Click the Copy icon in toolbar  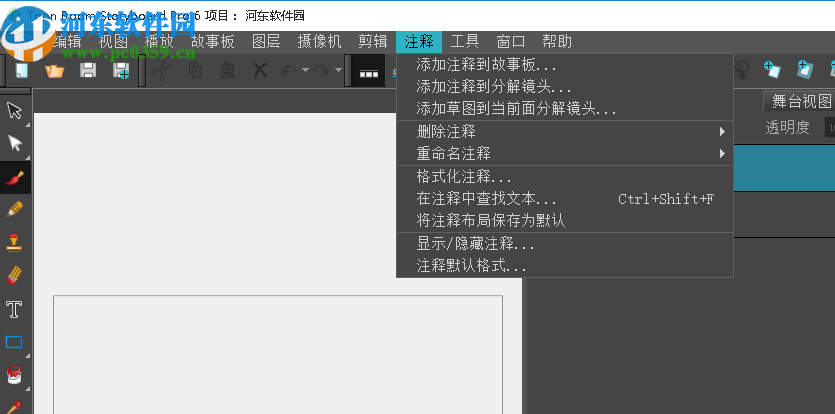tap(194, 70)
